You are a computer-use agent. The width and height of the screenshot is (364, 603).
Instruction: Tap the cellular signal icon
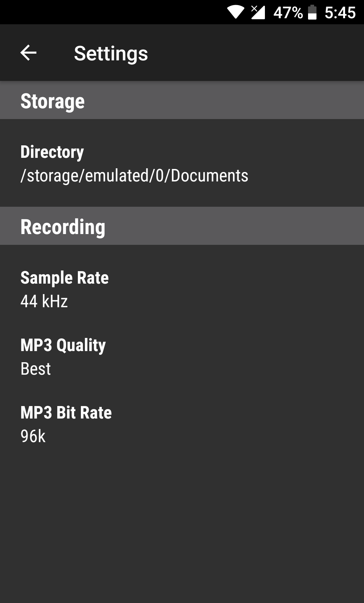[x=258, y=12]
